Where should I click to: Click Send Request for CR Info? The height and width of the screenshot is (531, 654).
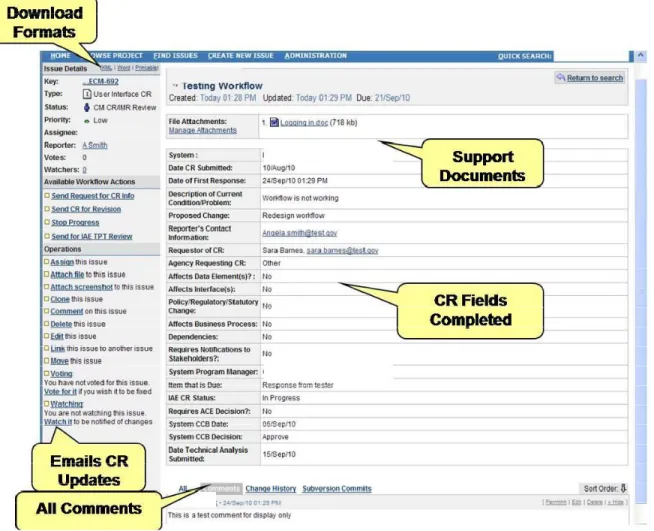pos(93,196)
